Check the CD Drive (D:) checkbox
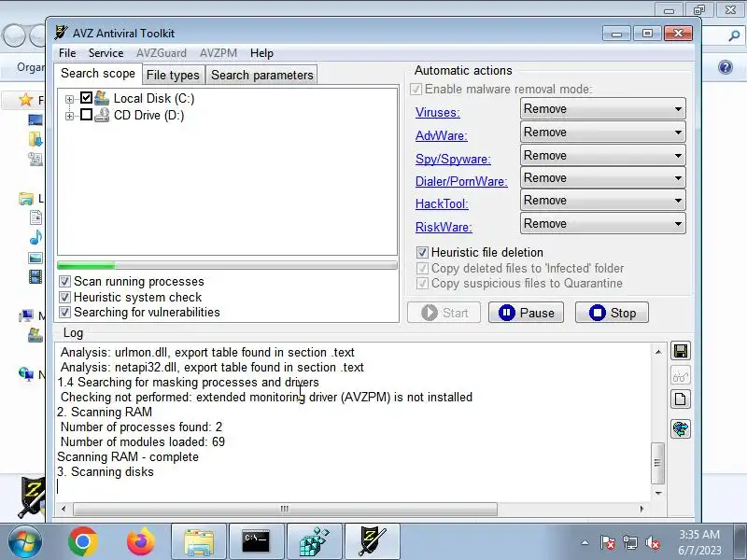747x560 pixels. [86, 114]
